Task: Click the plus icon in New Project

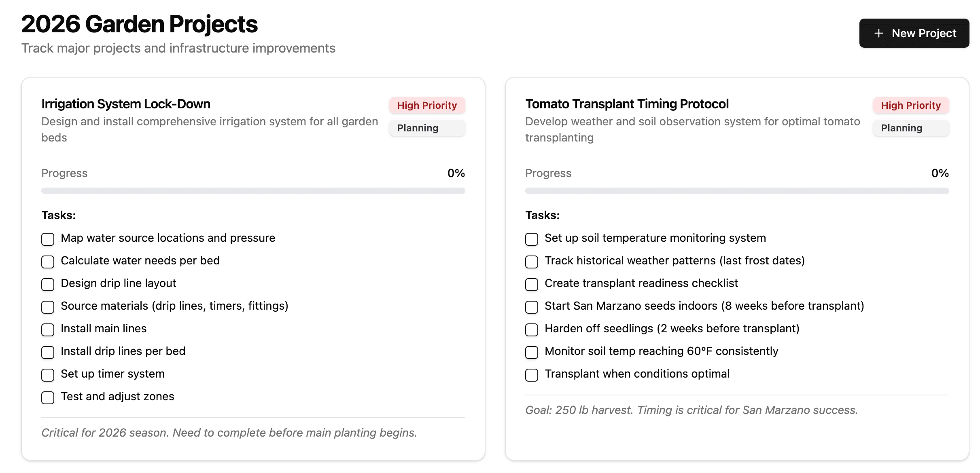Action: pyautogui.click(x=878, y=33)
